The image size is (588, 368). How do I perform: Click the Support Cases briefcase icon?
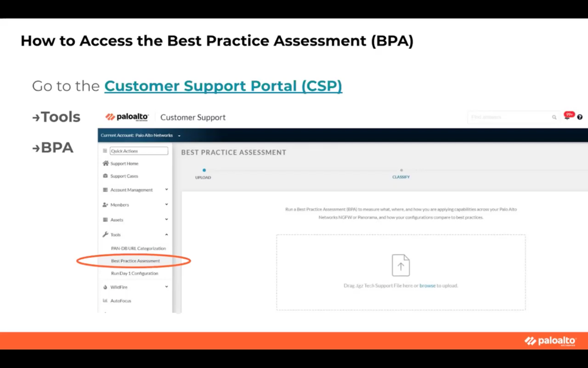105,176
